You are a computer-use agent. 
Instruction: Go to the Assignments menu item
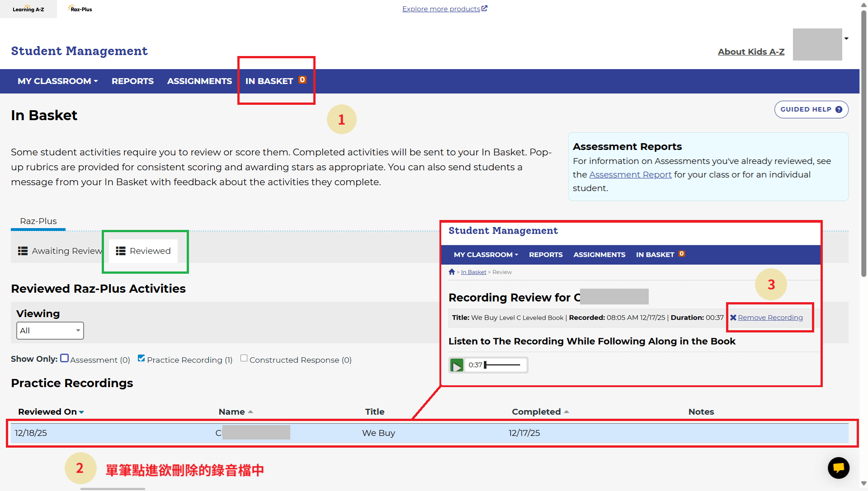(x=199, y=81)
